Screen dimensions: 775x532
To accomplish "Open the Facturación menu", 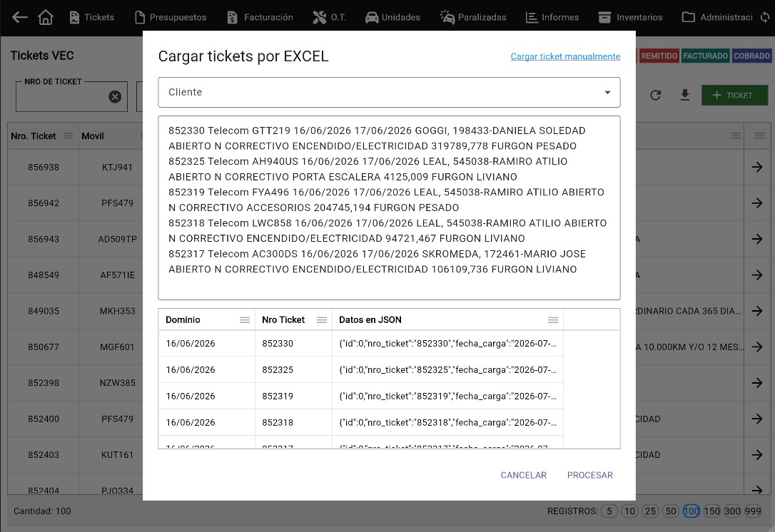I will pyautogui.click(x=260, y=17).
